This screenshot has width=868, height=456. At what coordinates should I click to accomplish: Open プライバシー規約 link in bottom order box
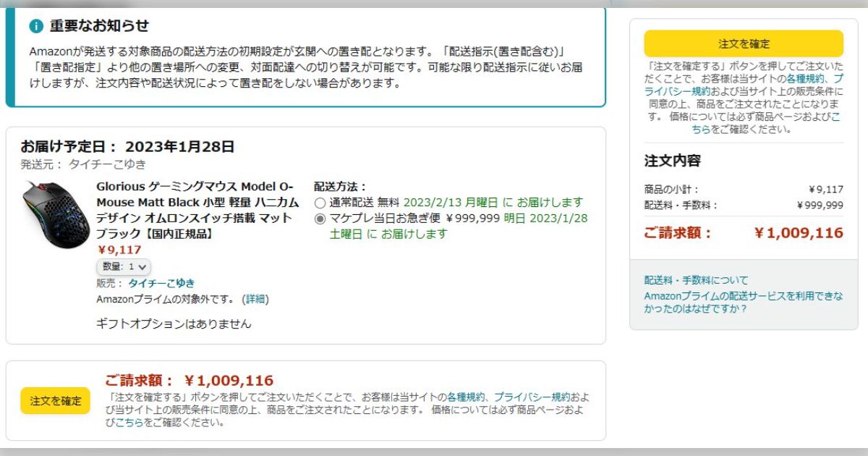click(x=532, y=397)
